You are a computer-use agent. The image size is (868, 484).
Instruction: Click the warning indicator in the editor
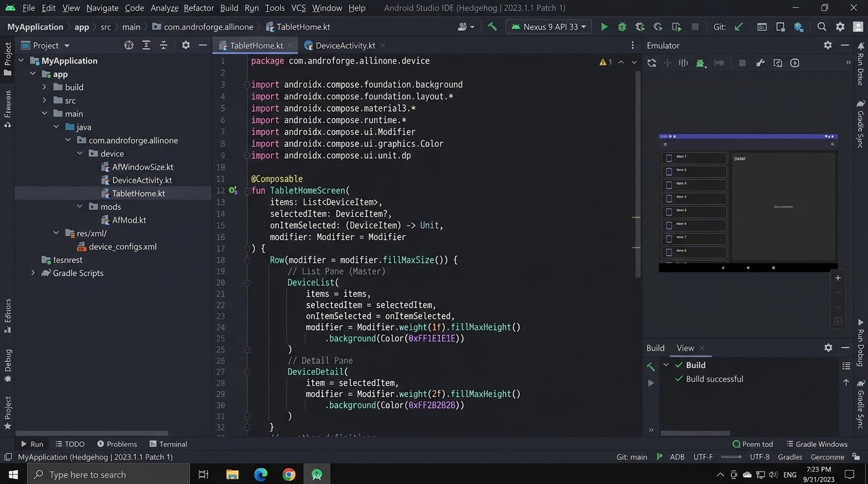606,62
